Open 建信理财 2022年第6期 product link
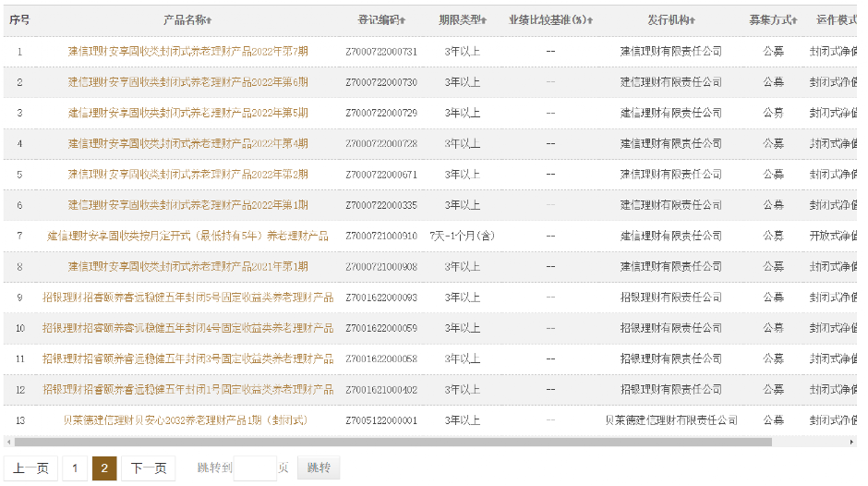The height and width of the screenshot is (486, 868). [187, 82]
